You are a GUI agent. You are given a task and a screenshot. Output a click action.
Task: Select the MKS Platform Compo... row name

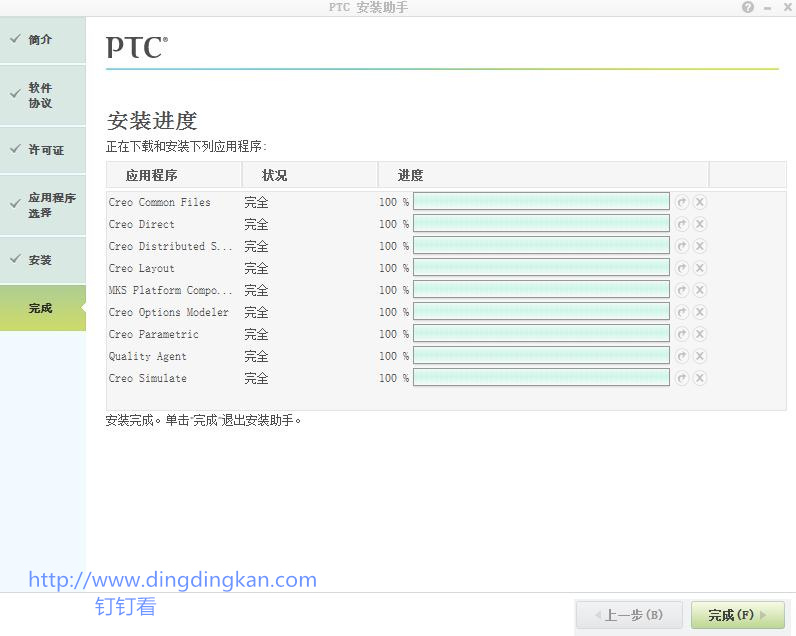tap(170, 290)
